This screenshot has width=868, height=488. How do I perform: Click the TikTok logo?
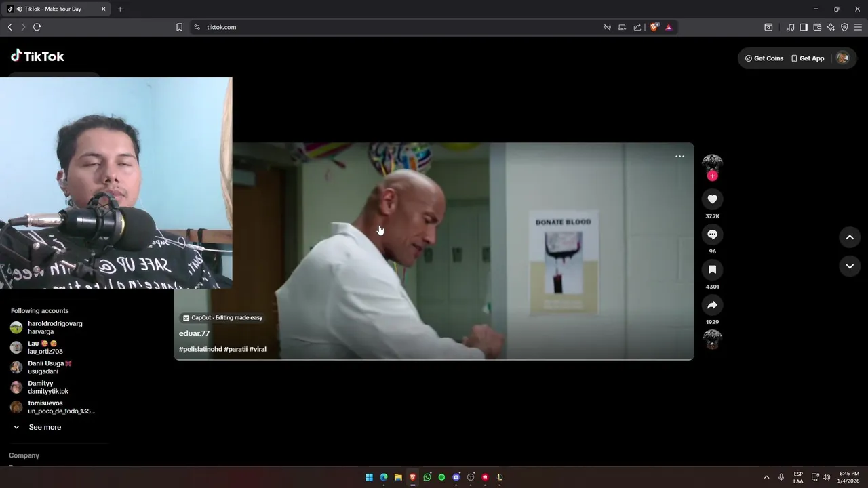pyautogui.click(x=37, y=56)
